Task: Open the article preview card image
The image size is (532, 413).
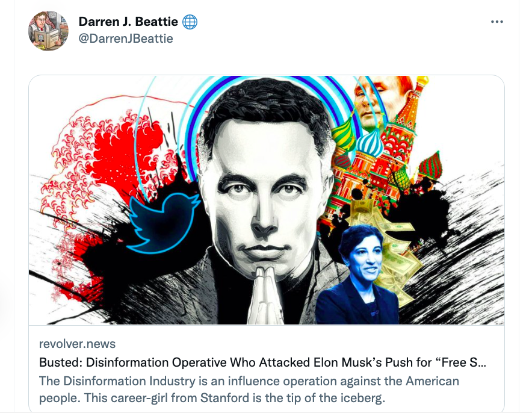Action: (x=267, y=200)
